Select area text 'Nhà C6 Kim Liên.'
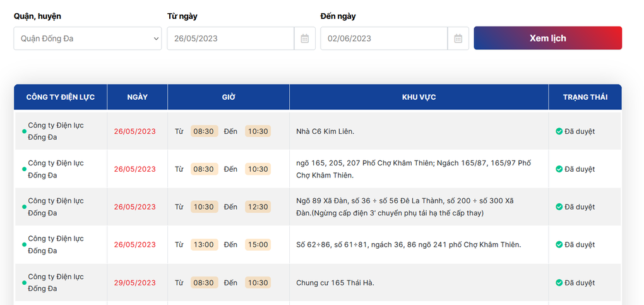 325,131
